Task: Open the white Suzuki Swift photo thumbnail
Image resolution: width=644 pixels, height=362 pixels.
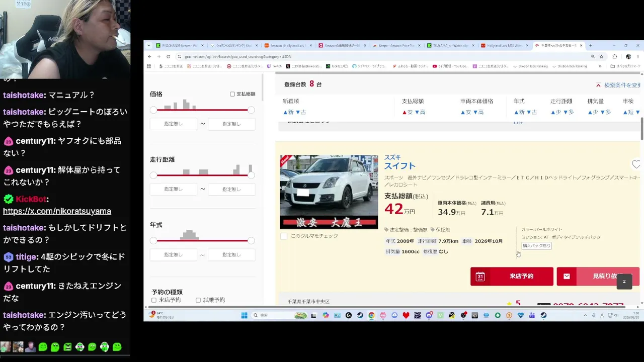Action: (x=329, y=192)
